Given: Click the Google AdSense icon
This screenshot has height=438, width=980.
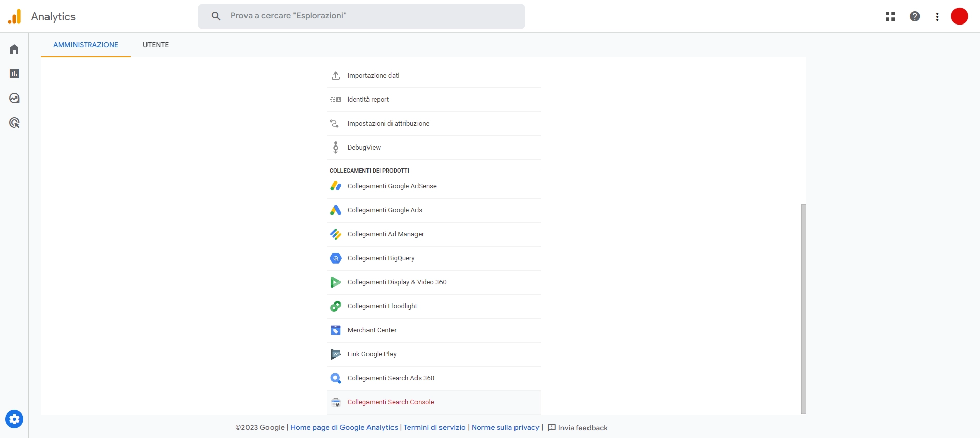Looking at the screenshot, I should point(336,186).
